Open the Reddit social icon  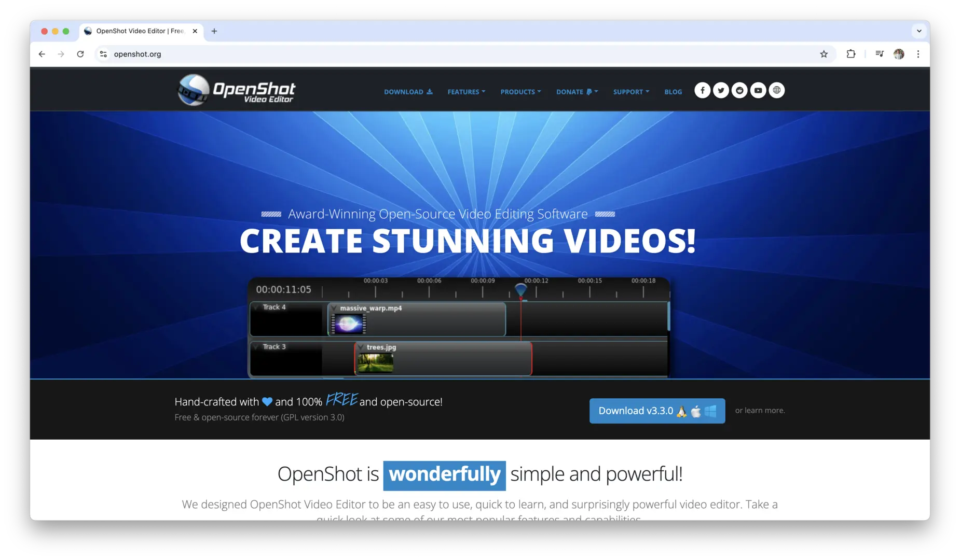(x=739, y=90)
